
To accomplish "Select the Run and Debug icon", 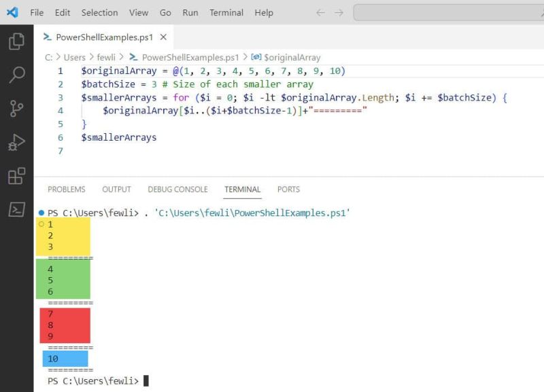I will pos(16,141).
